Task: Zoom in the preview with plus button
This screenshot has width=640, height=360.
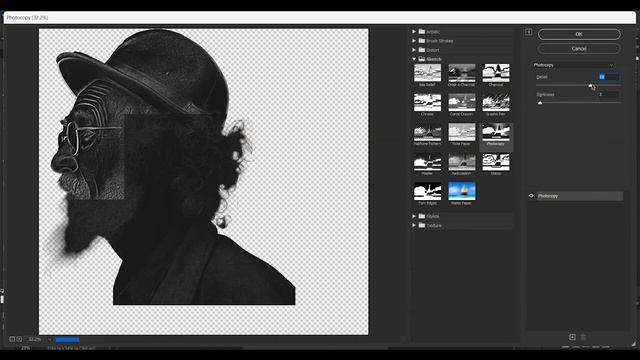Action: 19,339
